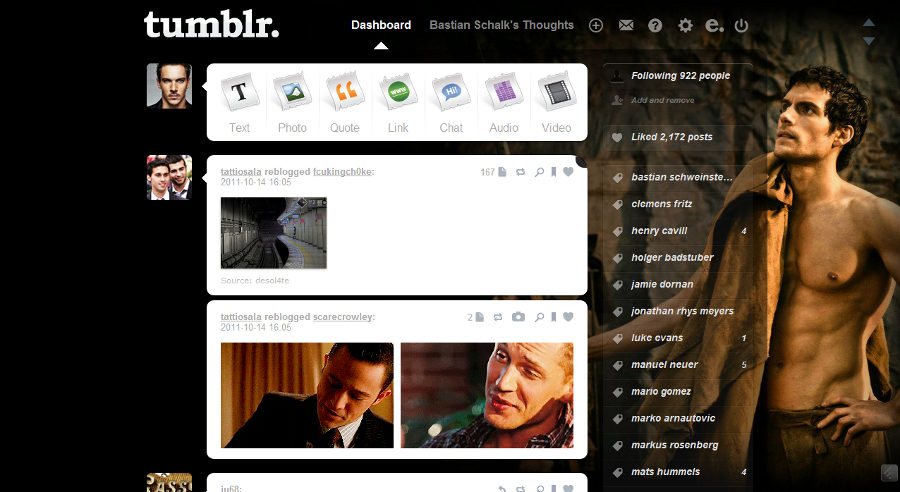900x492 pixels.
Task: Create a new Quote post
Action: pos(345,103)
